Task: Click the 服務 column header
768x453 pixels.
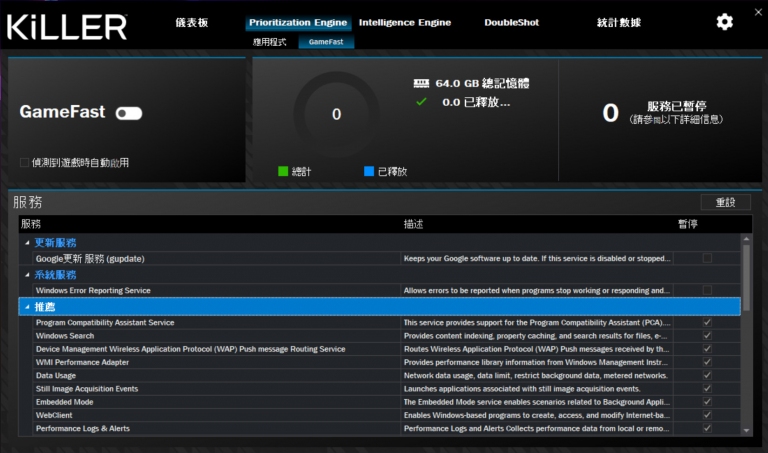Action: point(31,224)
